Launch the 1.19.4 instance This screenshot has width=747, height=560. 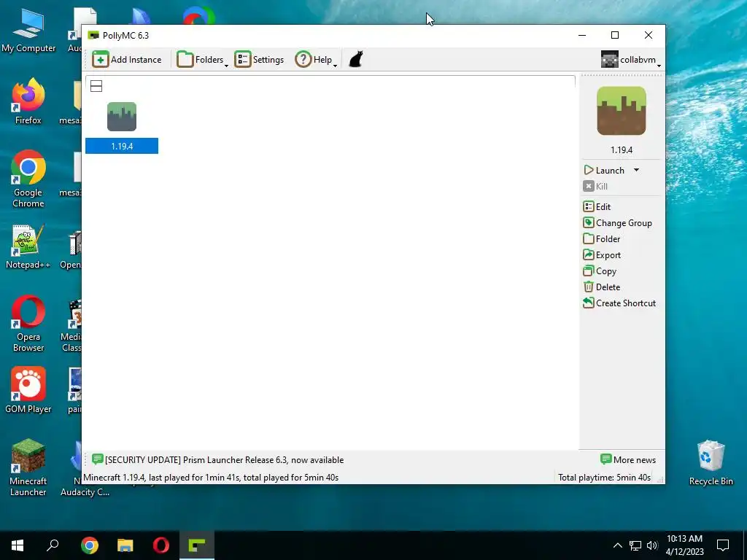click(x=604, y=171)
